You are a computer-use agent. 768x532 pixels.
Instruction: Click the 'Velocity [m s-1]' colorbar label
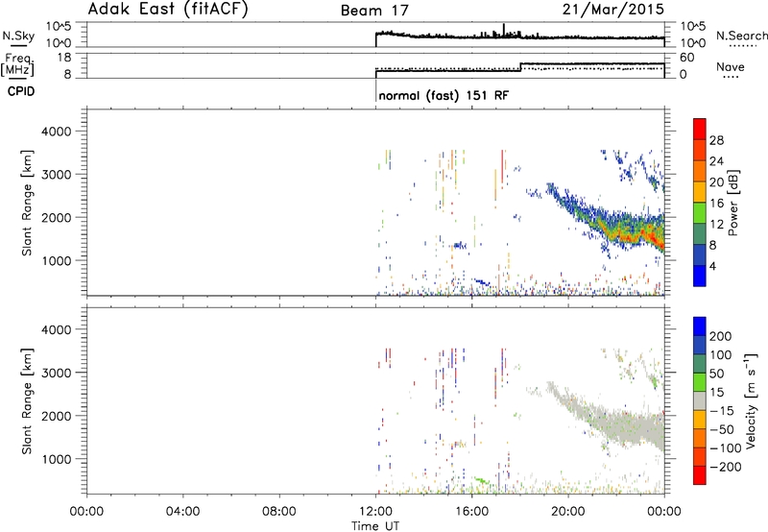point(751,400)
